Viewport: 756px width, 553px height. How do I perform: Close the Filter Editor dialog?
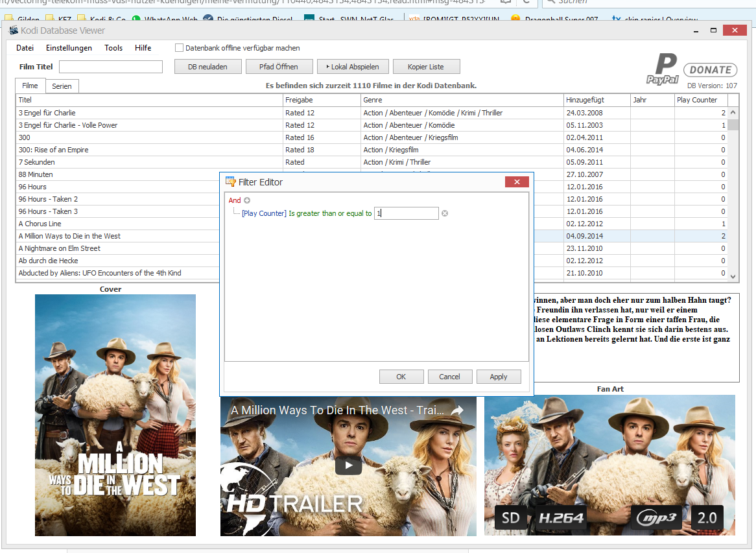tap(517, 182)
